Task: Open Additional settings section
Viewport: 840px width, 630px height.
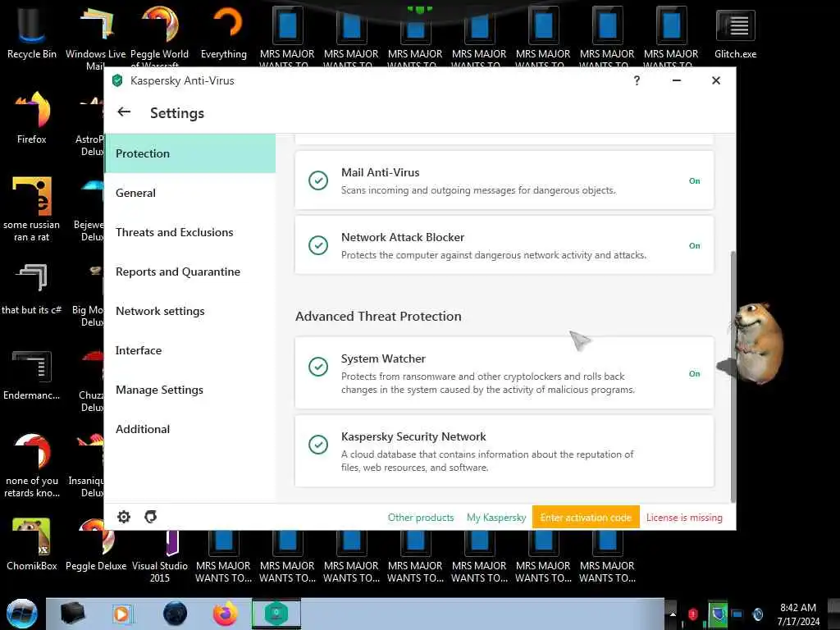Action: [x=190, y=429]
